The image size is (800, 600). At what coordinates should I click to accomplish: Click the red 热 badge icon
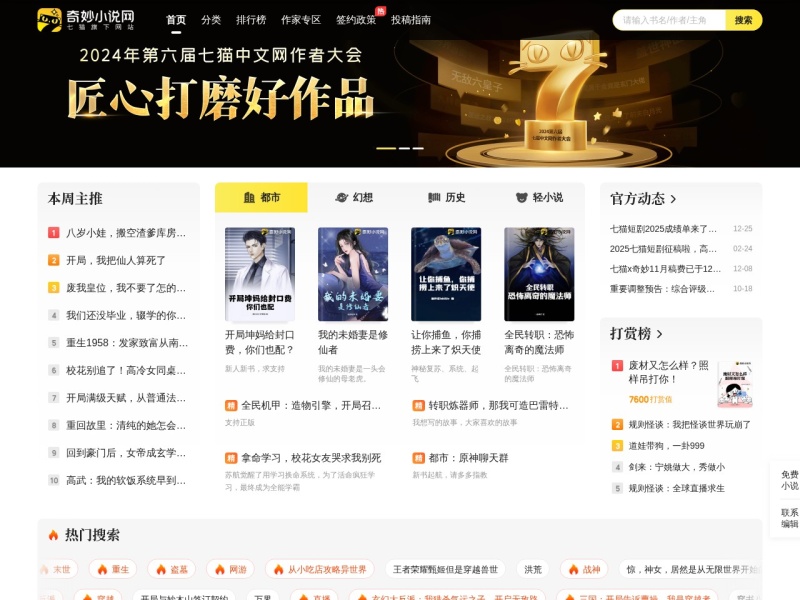(x=380, y=10)
